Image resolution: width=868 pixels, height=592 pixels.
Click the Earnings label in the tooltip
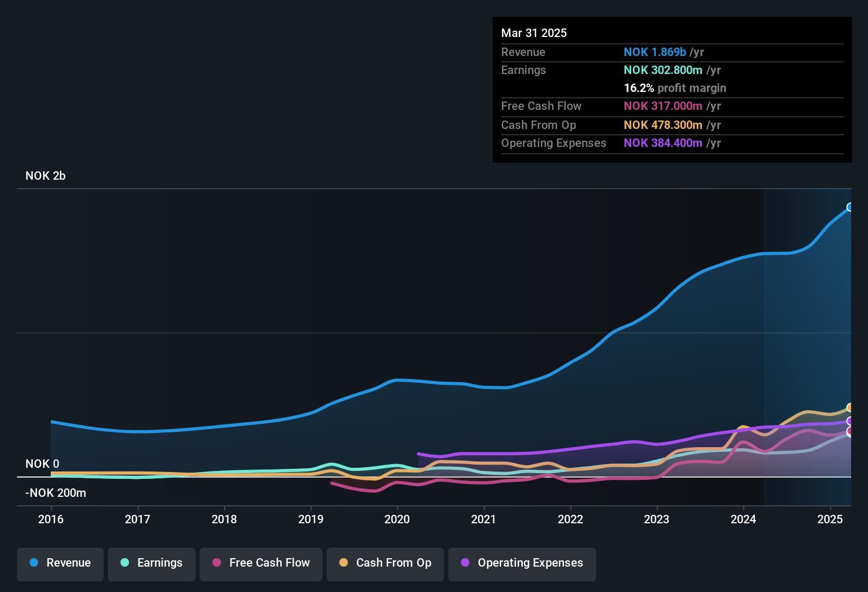[523, 70]
